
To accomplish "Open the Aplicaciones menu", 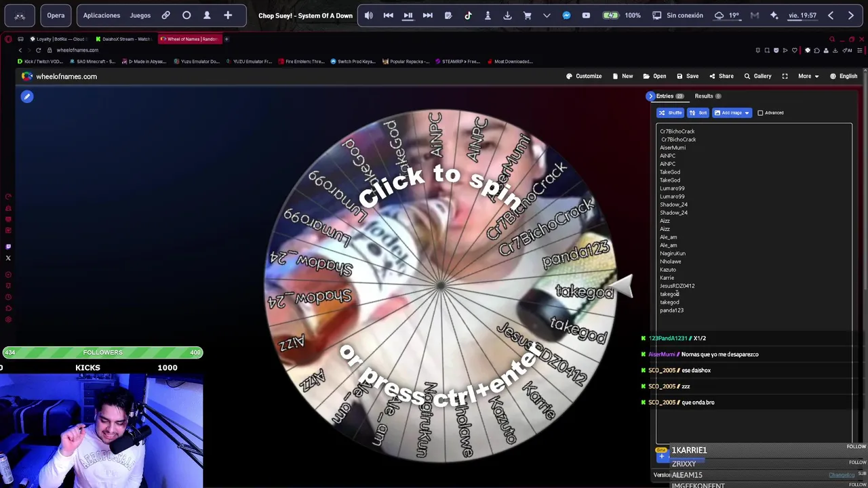I will tap(102, 16).
